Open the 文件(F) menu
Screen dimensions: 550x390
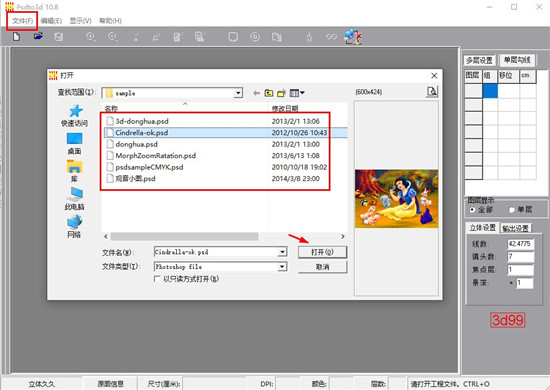22,21
